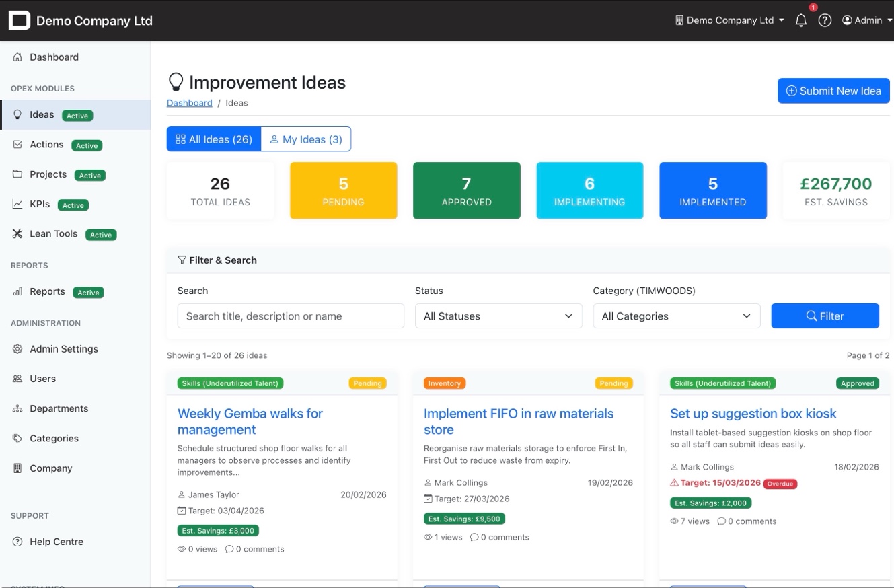894x588 pixels.
Task: Click the notification bell icon
Action: point(800,20)
